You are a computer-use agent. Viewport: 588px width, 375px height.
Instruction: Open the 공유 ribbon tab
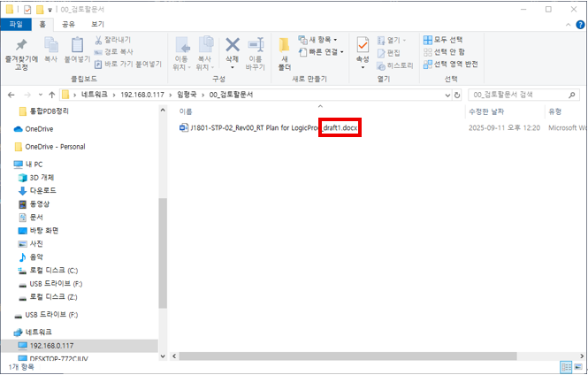coord(68,24)
